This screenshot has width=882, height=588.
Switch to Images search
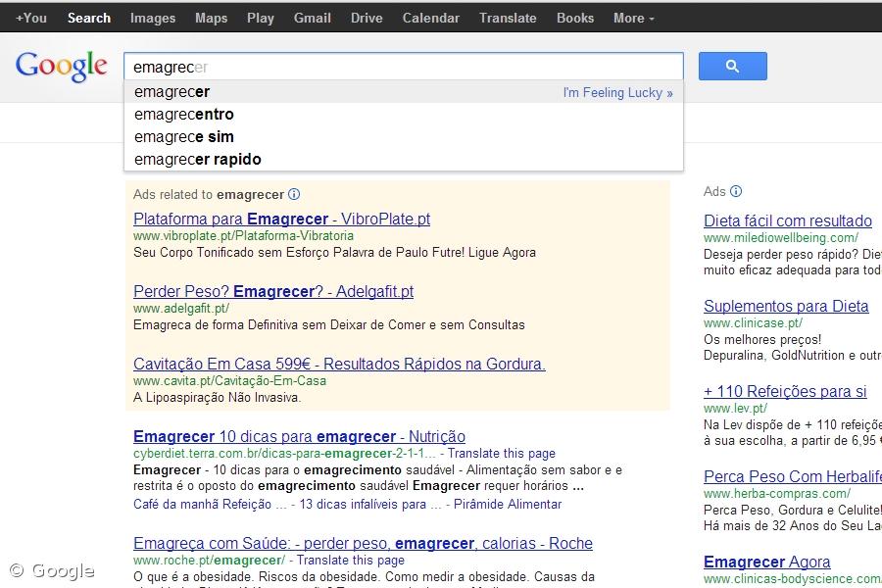[x=152, y=18]
